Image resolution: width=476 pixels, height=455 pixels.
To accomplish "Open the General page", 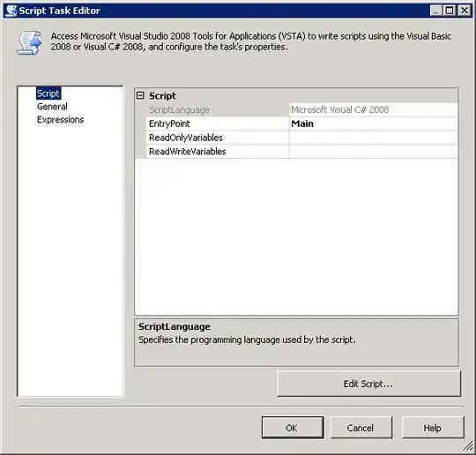I will [52, 107].
